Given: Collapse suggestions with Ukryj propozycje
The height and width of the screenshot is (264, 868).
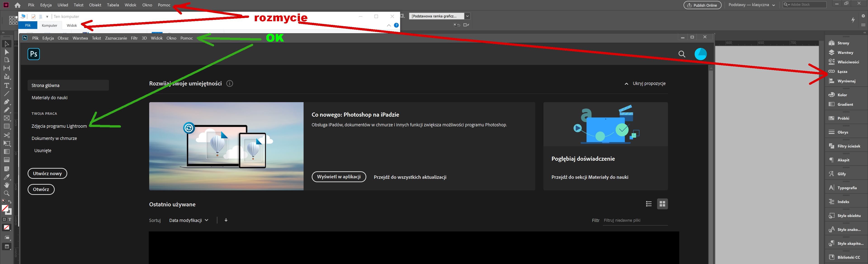Looking at the screenshot, I should (x=645, y=83).
